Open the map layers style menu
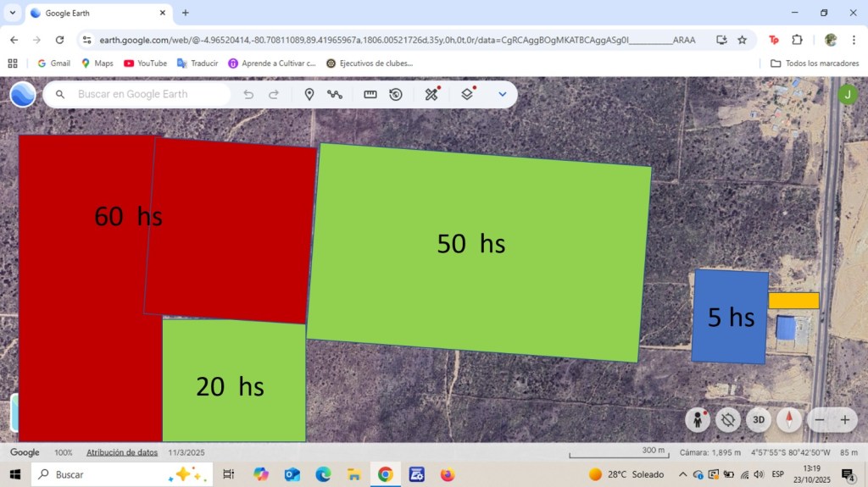 (467, 94)
